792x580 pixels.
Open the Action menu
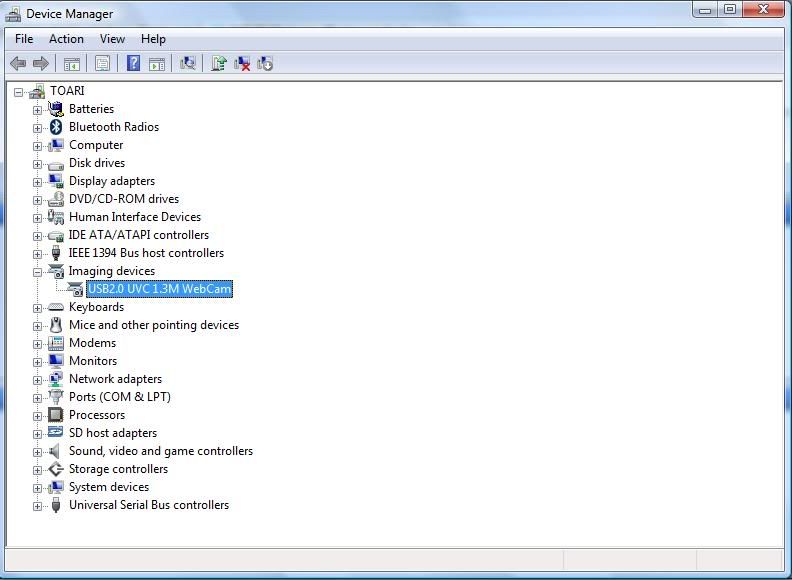(66, 39)
